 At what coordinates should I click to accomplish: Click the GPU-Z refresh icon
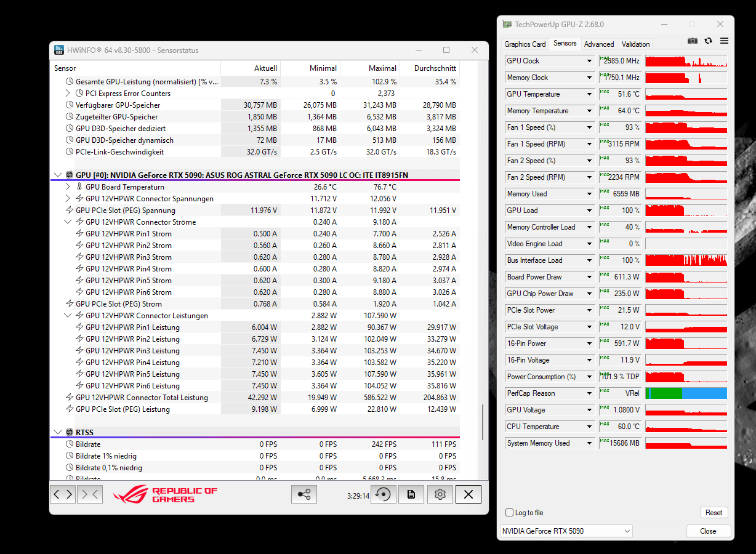708,41
